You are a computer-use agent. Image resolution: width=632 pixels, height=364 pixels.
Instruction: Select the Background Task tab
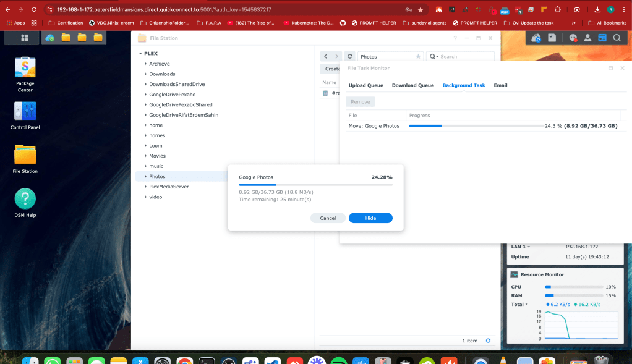(x=464, y=85)
